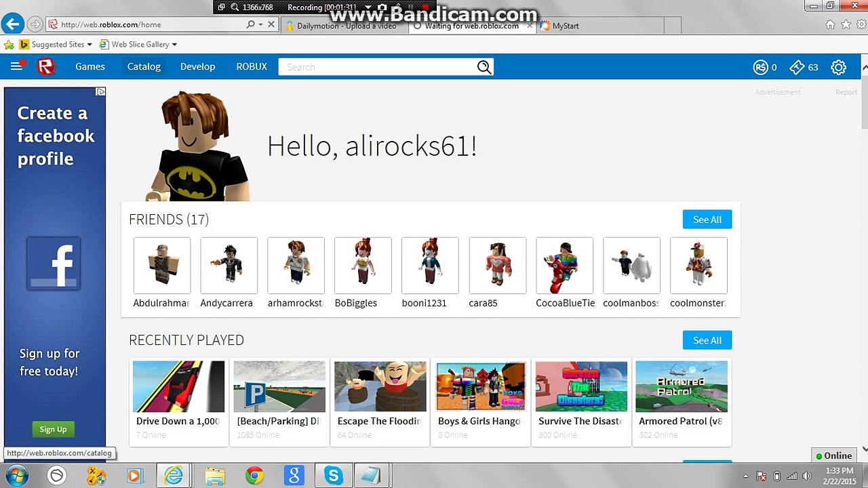Open the Develop menu item
The image size is (868, 488).
point(197,66)
